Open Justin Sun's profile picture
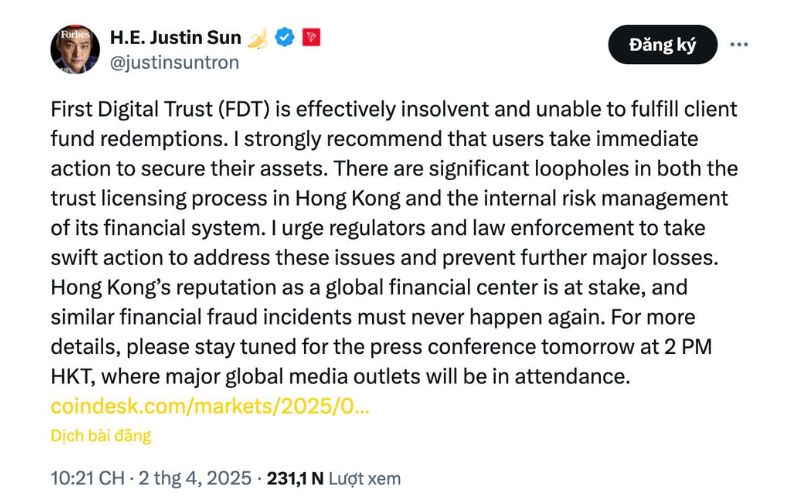800x500 pixels. [75, 50]
